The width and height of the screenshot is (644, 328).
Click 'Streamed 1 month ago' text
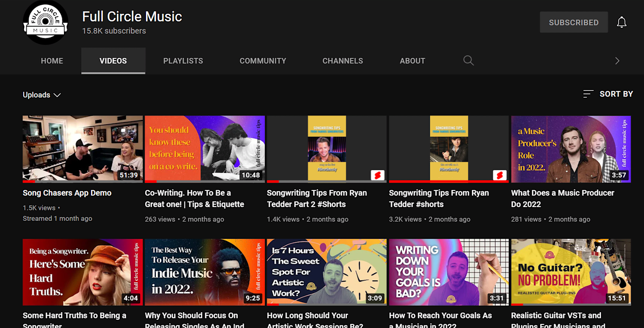click(x=58, y=219)
